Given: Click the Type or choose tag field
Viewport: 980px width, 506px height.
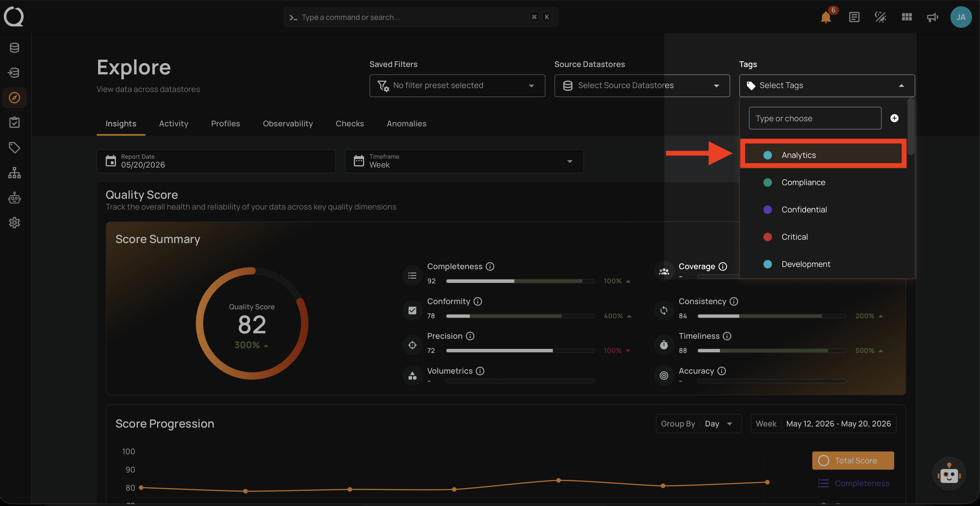Looking at the screenshot, I should coord(815,118).
